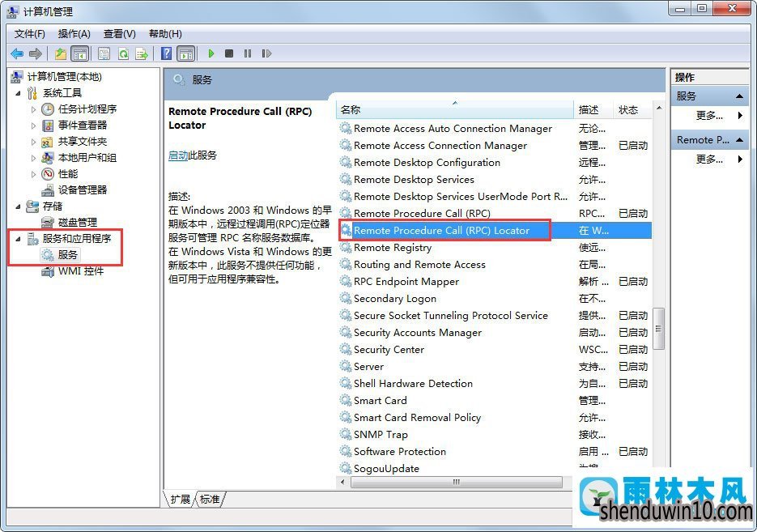
Task: Select the RPC Endpoint Mapper service
Action: [406, 282]
